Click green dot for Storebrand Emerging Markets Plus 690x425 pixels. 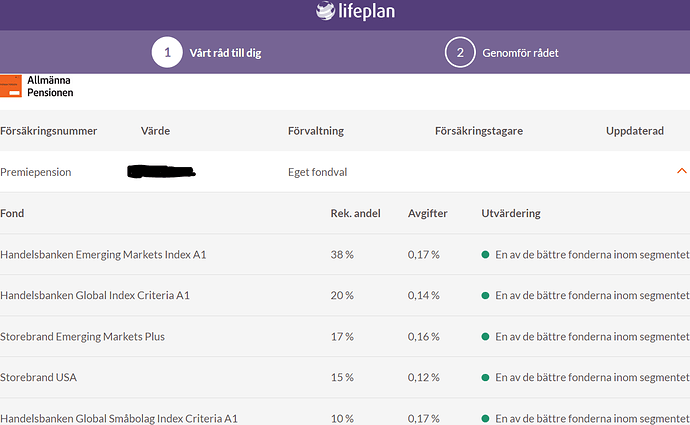pos(485,337)
